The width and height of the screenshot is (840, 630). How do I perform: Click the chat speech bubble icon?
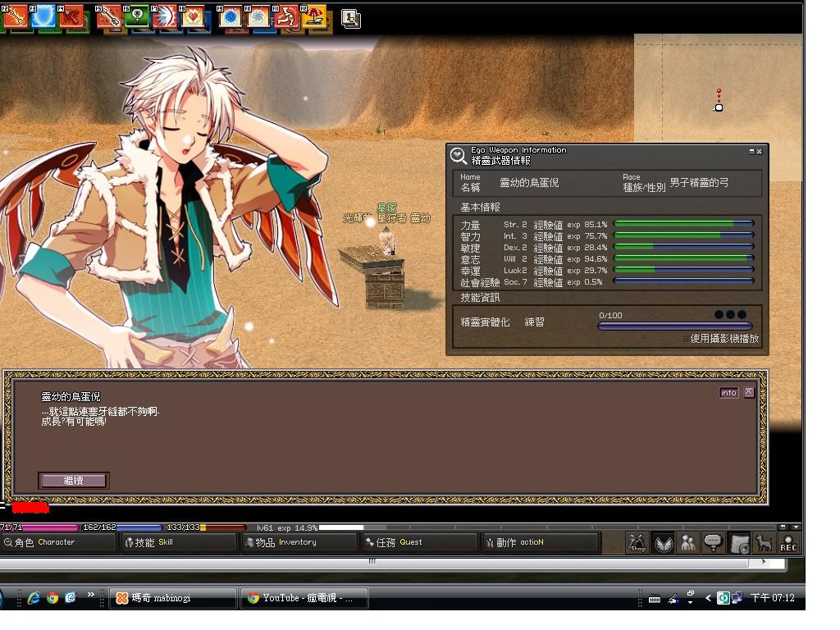(x=713, y=542)
